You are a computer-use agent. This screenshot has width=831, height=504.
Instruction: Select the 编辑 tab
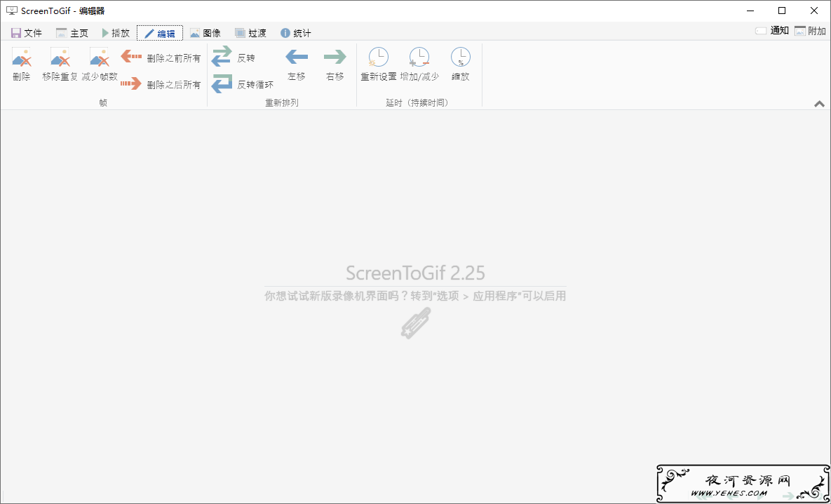click(x=159, y=33)
